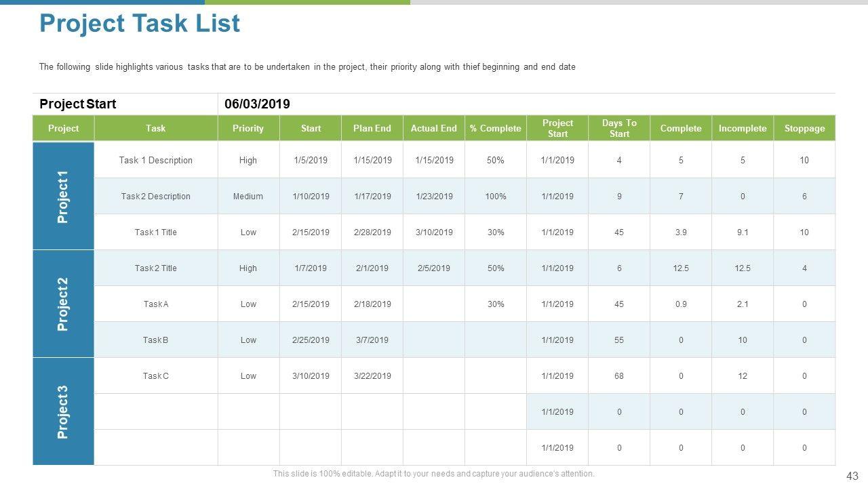Click the Priority column header
Screen dimensions: 868x488
coord(248,128)
